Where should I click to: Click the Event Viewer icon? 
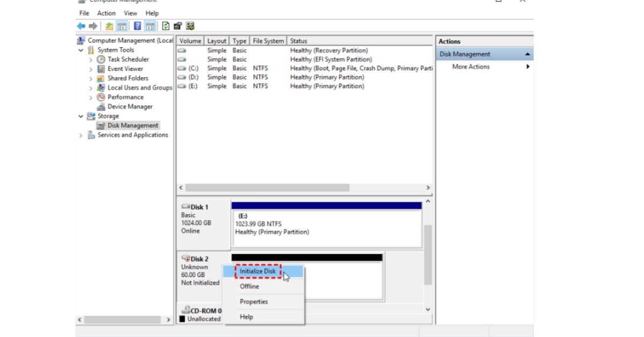pos(101,69)
